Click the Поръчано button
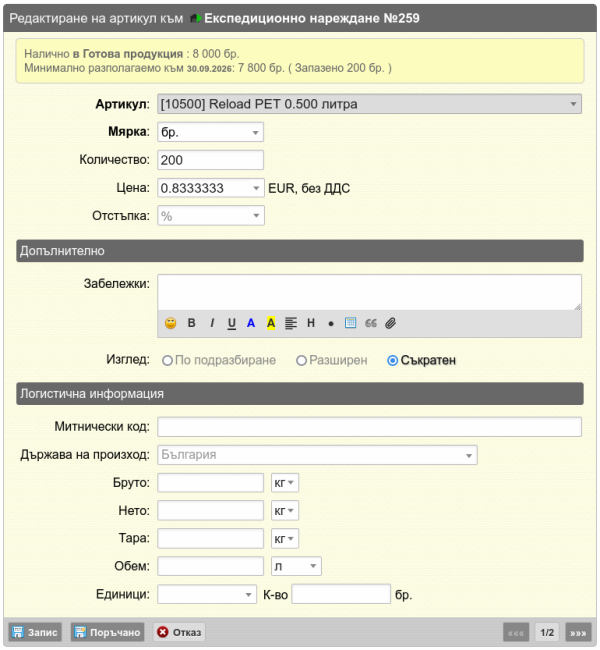600x650 pixels. [x=107, y=632]
